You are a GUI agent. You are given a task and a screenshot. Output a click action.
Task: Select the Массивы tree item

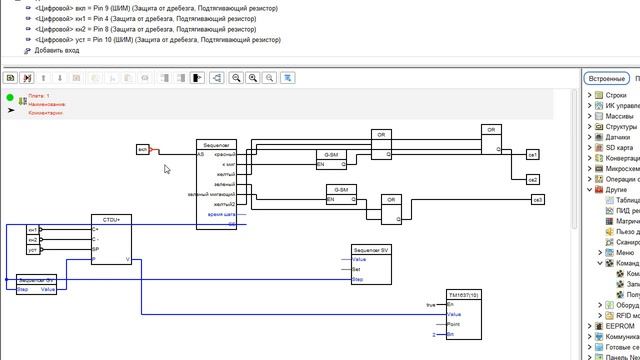pyautogui.click(x=619, y=116)
